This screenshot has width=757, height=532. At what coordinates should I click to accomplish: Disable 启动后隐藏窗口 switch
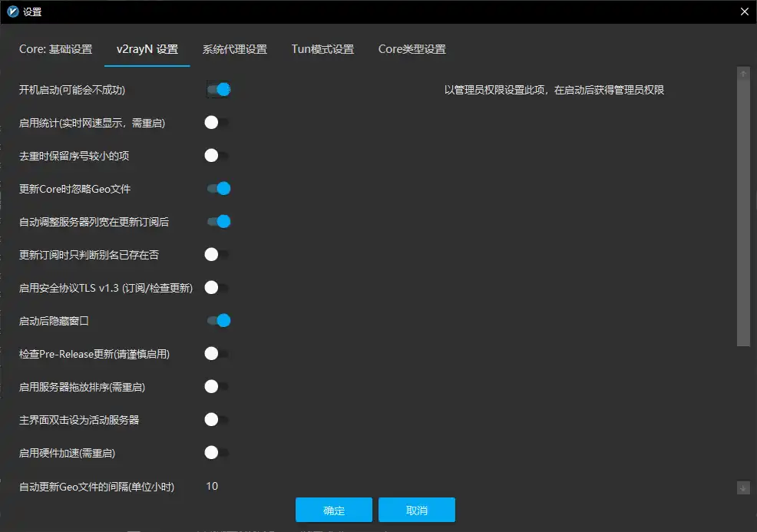pyautogui.click(x=218, y=321)
